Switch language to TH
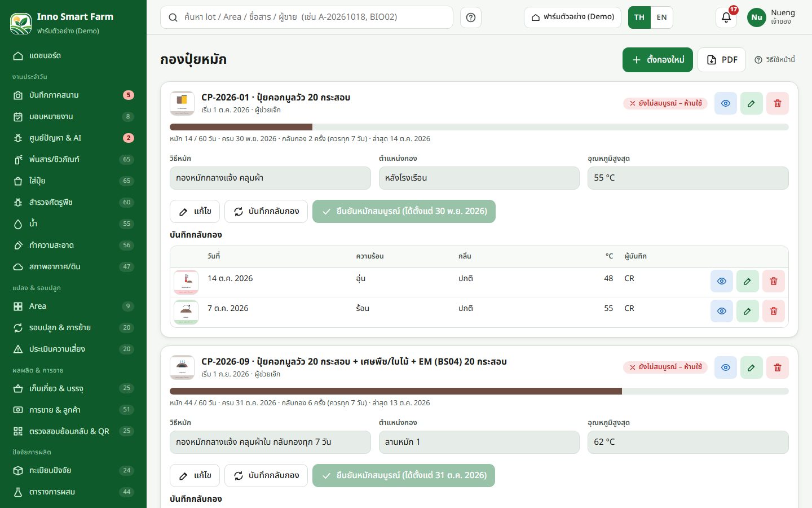Viewport: 812px width, 508px height. pos(639,17)
